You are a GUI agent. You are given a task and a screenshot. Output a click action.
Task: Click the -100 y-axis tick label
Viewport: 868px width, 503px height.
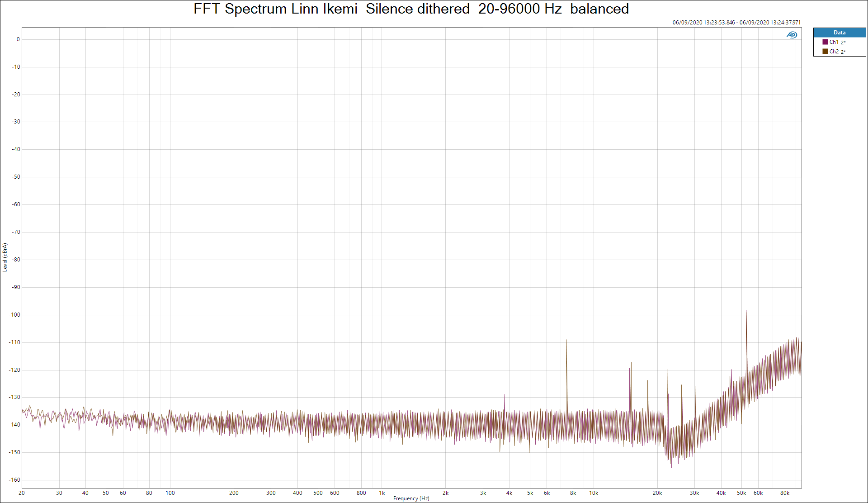tap(15, 315)
